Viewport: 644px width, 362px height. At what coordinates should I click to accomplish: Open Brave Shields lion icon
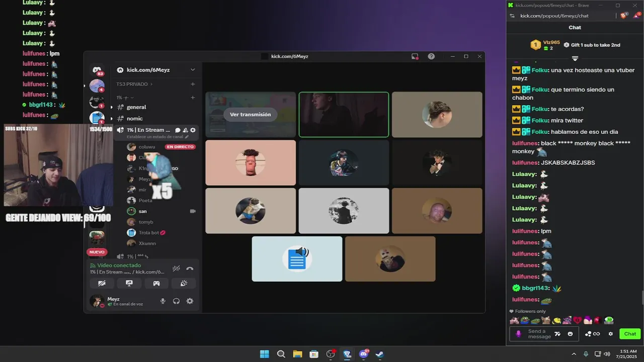[624, 16]
